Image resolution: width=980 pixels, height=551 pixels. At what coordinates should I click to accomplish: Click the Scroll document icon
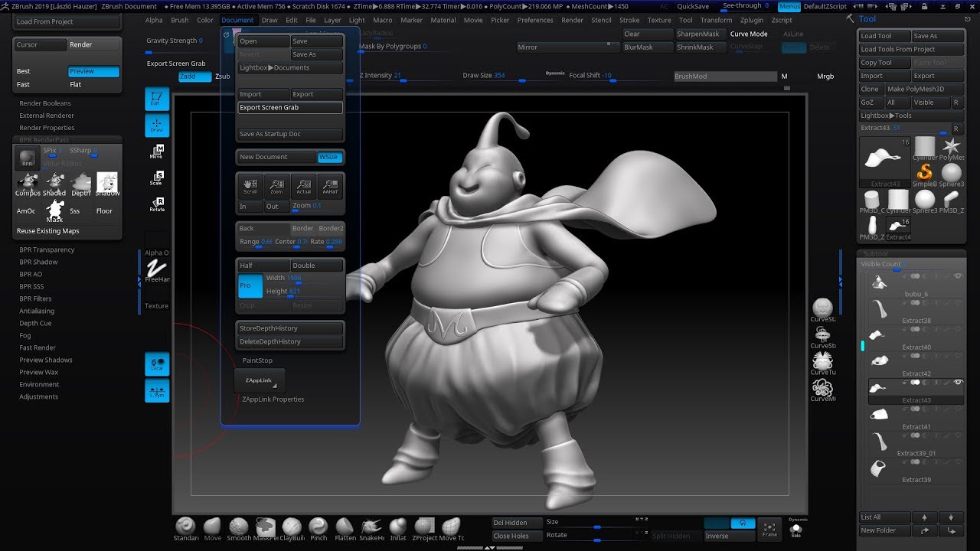point(250,187)
